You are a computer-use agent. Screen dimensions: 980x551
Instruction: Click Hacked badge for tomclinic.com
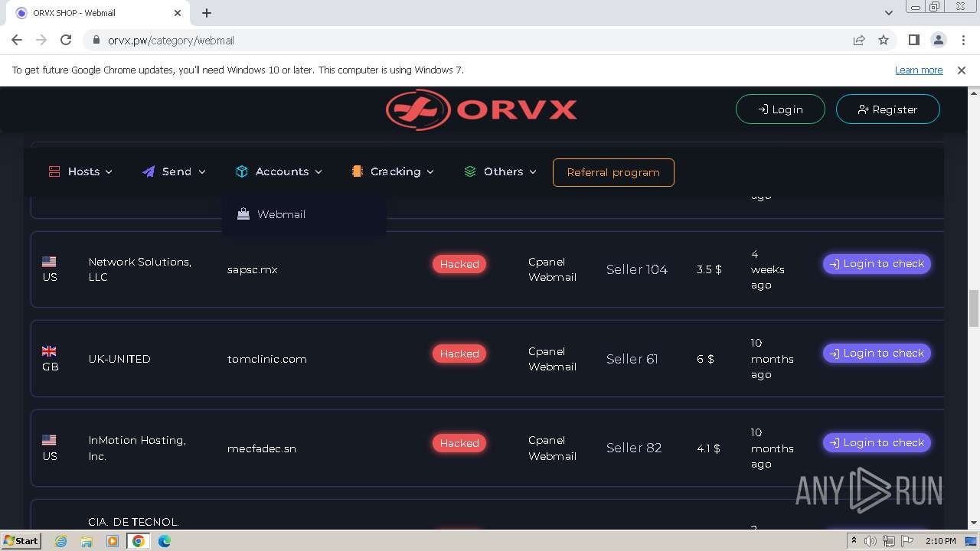459,354
